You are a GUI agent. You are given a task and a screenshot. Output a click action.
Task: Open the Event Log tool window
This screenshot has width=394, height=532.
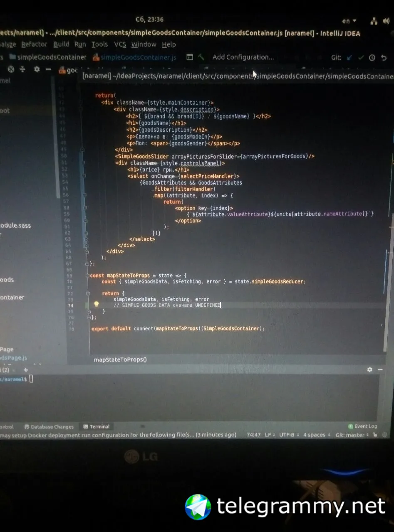362,426
